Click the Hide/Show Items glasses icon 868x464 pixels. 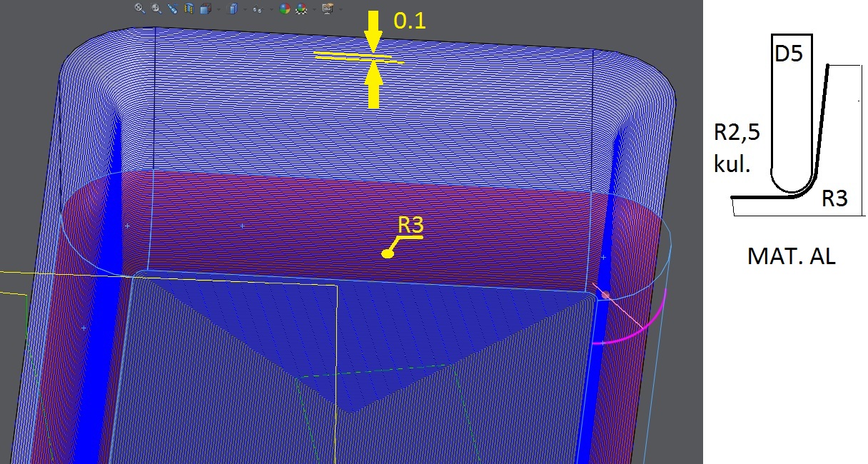258,9
